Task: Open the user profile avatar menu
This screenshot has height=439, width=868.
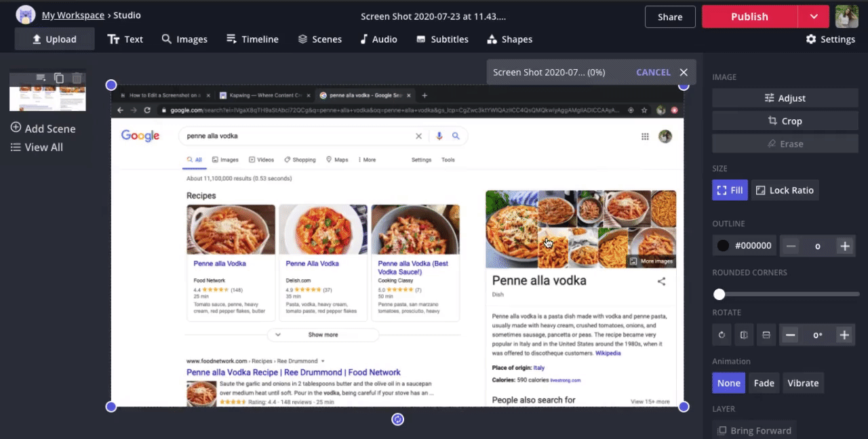Action: click(846, 17)
